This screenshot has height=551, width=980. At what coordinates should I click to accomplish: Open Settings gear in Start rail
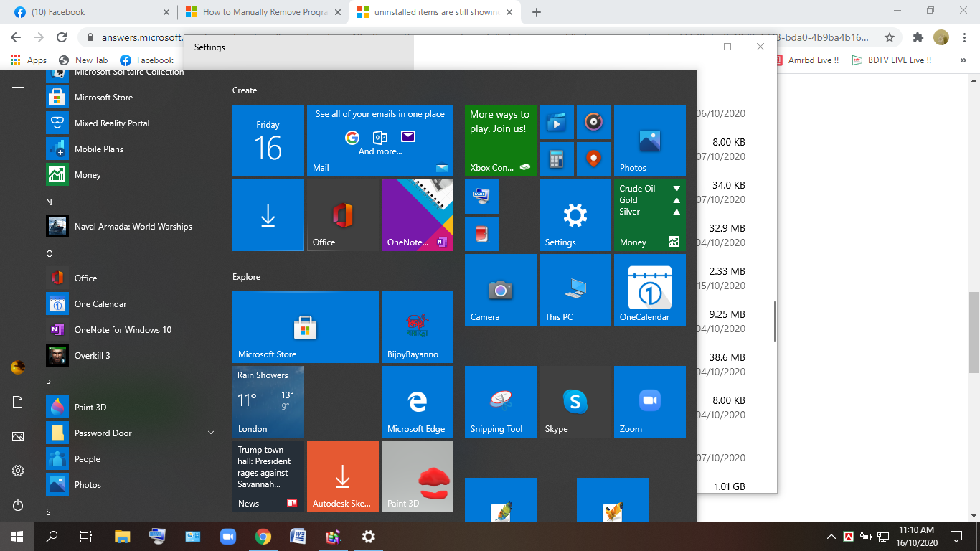tap(18, 471)
